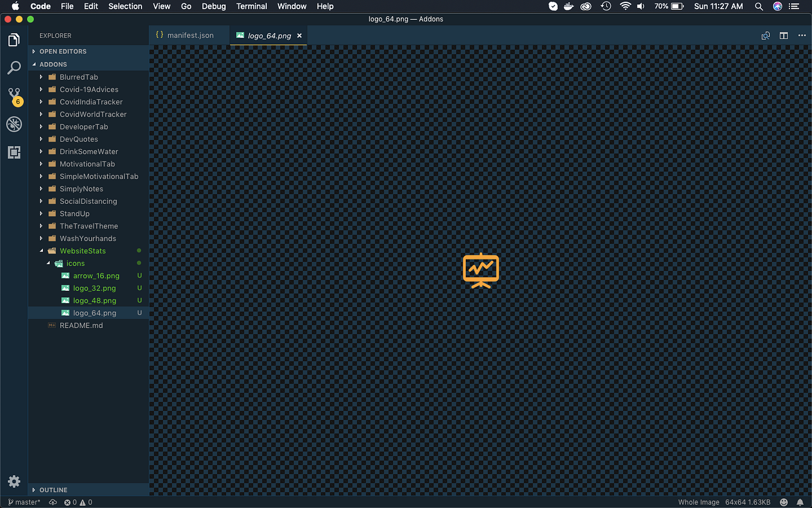Viewport: 812px width, 508px height.
Task: Select the DevQuotes folder
Action: coord(89,139)
